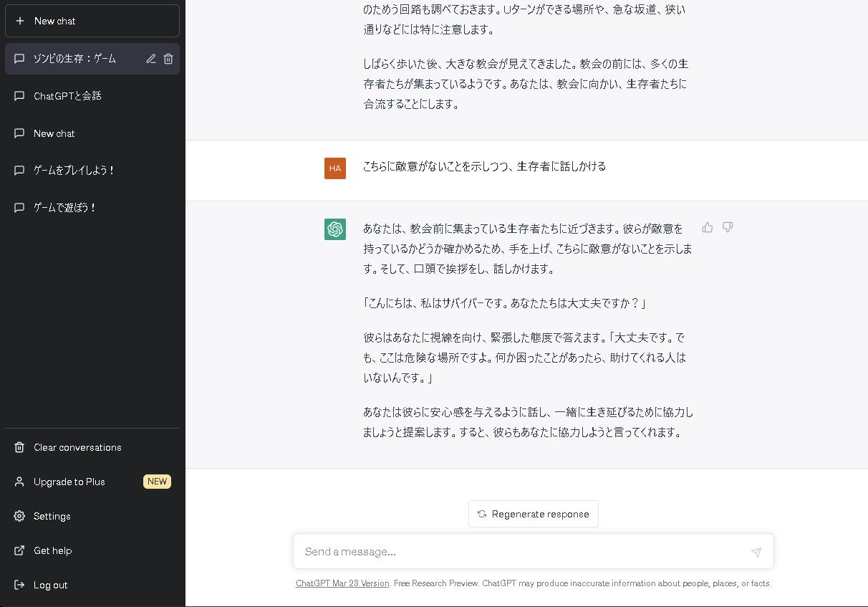Click the Clear conversations trash icon

pos(18,447)
